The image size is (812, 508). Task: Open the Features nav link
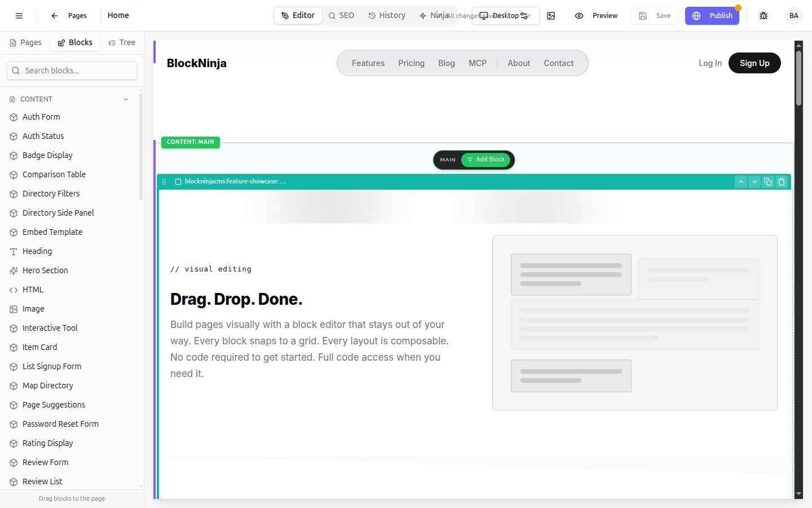(368, 63)
